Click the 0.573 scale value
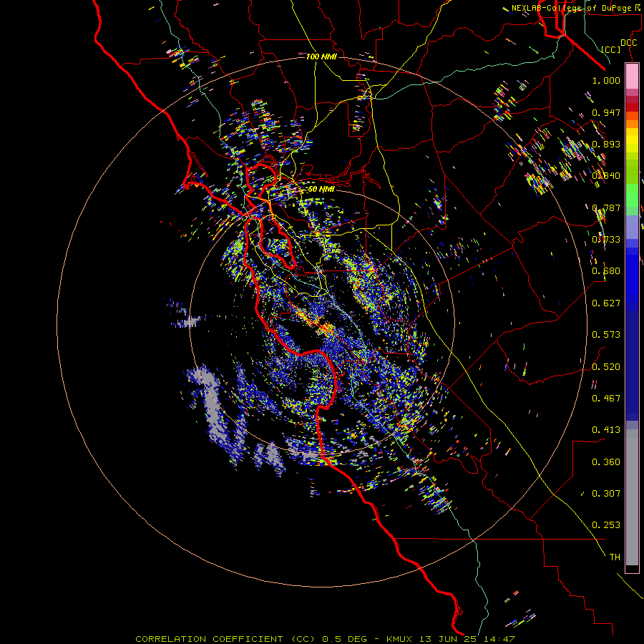The image size is (644, 644). click(x=606, y=335)
